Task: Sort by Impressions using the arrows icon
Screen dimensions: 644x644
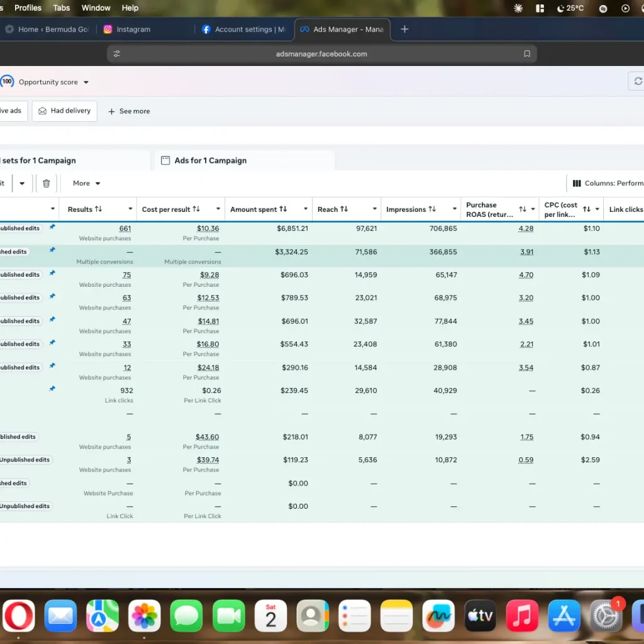Action: pos(432,209)
